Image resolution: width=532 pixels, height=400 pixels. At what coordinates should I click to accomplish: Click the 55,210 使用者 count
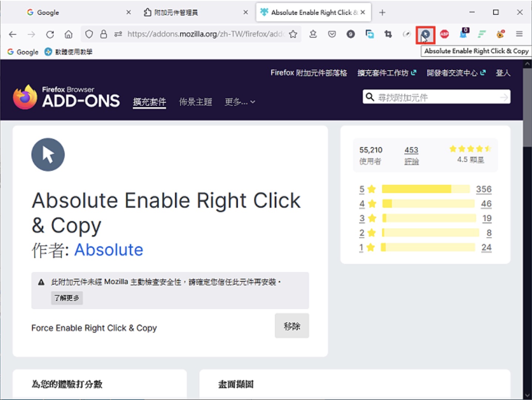pos(371,155)
